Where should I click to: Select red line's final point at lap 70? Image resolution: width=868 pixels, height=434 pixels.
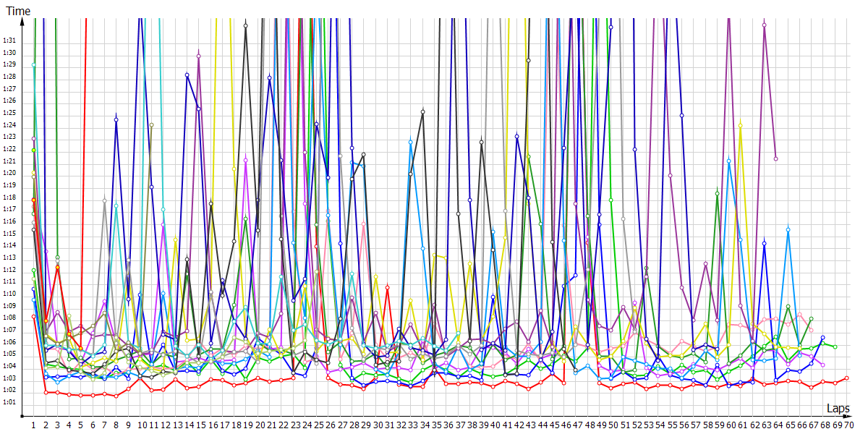(846, 378)
